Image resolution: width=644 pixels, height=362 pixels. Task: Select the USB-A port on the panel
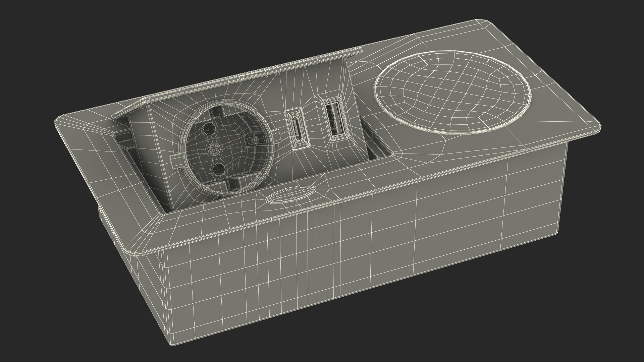334,119
